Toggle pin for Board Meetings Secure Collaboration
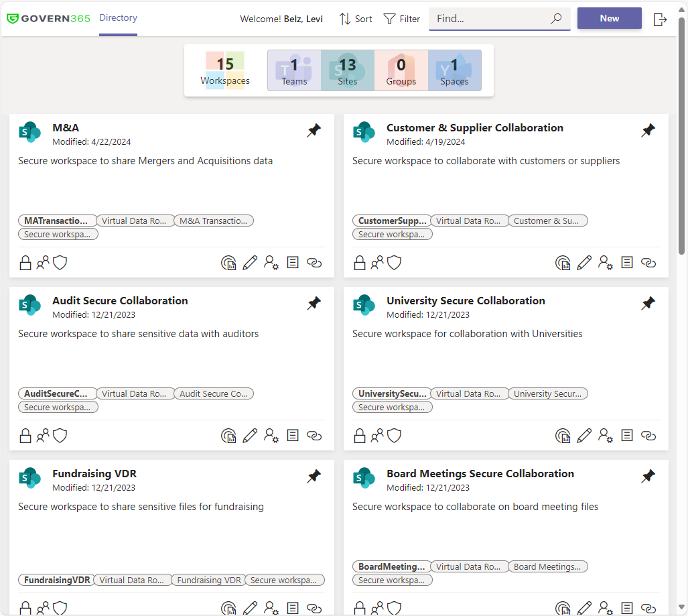This screenshot has height=616, width=688. coord(648,477)
